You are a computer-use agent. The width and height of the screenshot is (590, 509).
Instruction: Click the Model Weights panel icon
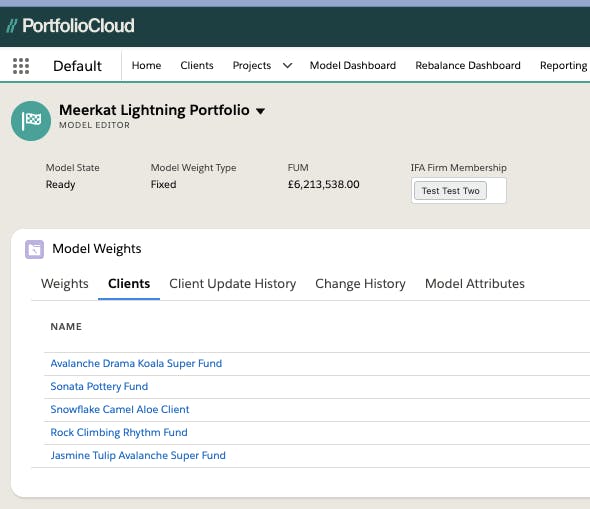35,249
